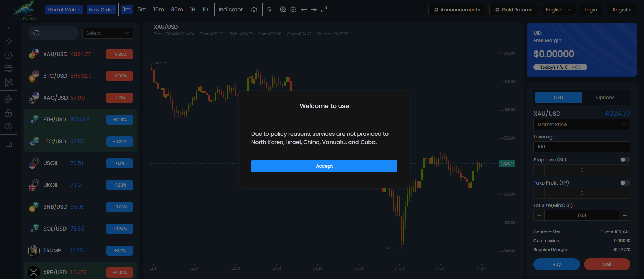Enable the Take Profit (TP) switch

pos(625,183)
